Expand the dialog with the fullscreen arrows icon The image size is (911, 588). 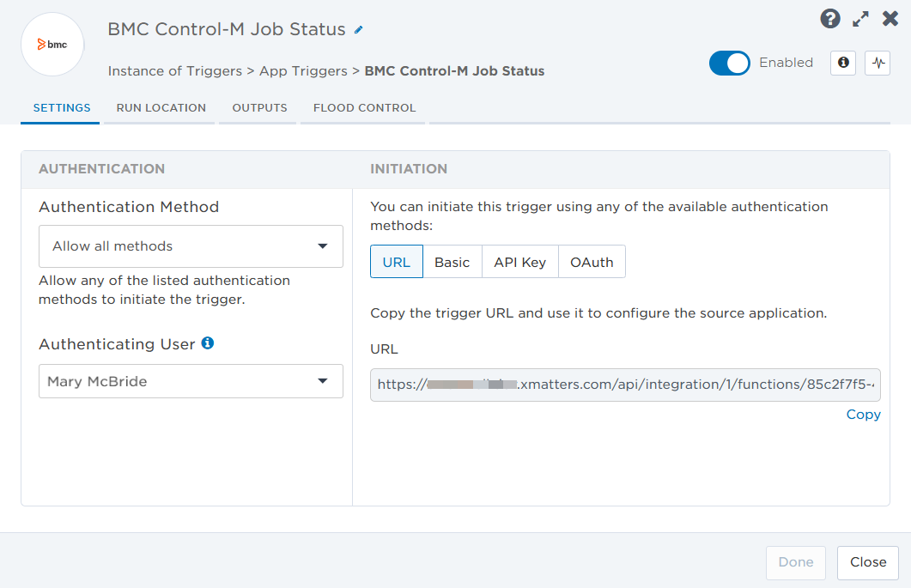[x=860, y=19]
